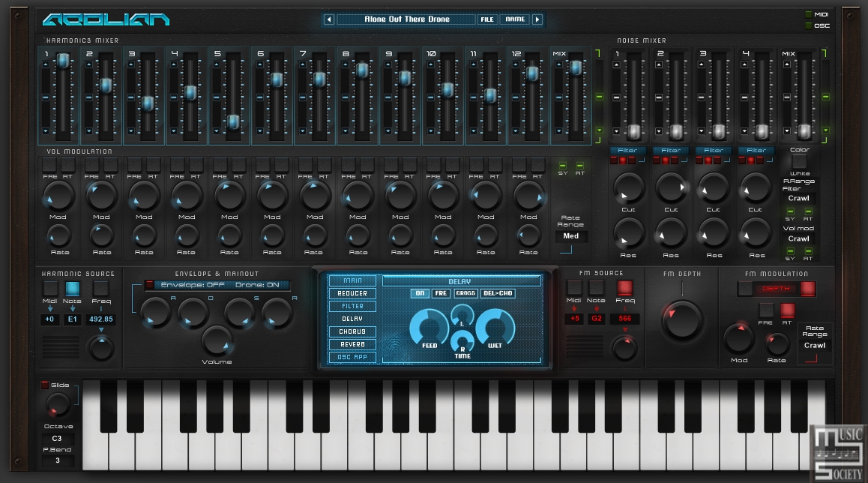Open the Vol mod Crawl selector
Image resolution: width=868 pixels, height=483 pixels.
[x=799, y=238]
